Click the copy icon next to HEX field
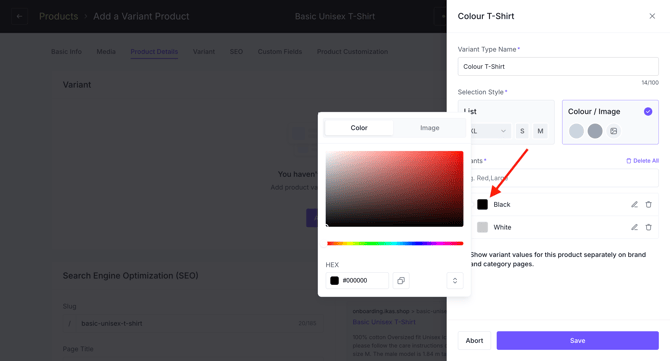Viewport: 670px width, 361px height. tap(401, 281)
